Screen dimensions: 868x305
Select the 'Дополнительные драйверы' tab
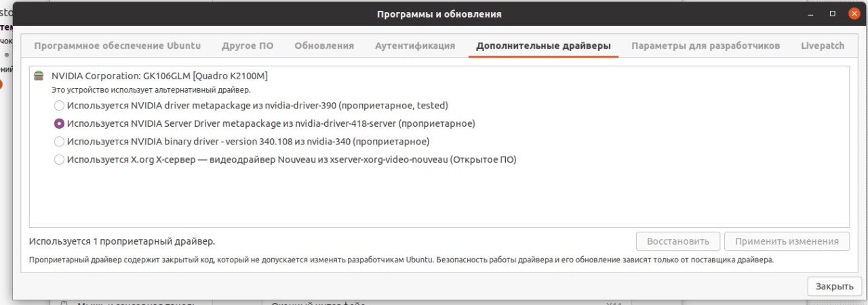coord(543,46)
